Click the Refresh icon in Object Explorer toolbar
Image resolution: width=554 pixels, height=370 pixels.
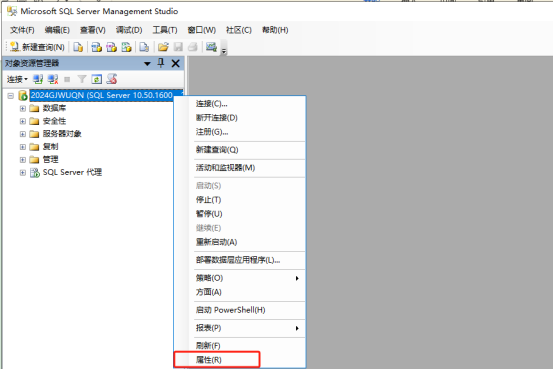tap(96, 79)
